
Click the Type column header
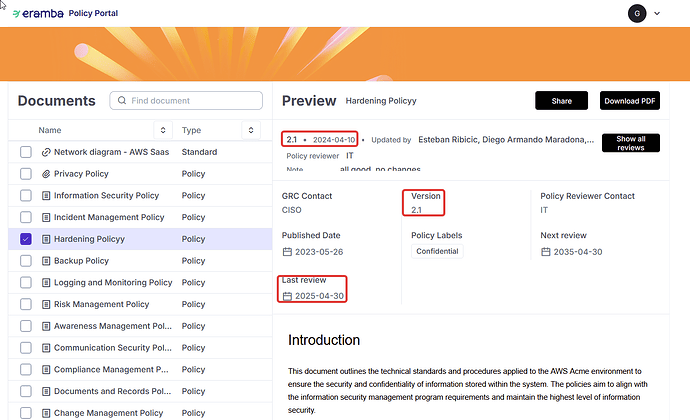[x=191, y=130]
